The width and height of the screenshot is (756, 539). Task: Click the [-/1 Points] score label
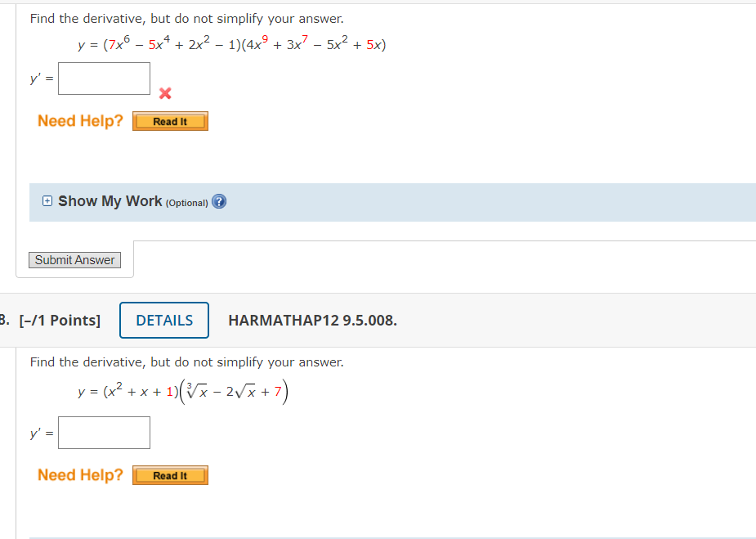(x=61, y=320)
